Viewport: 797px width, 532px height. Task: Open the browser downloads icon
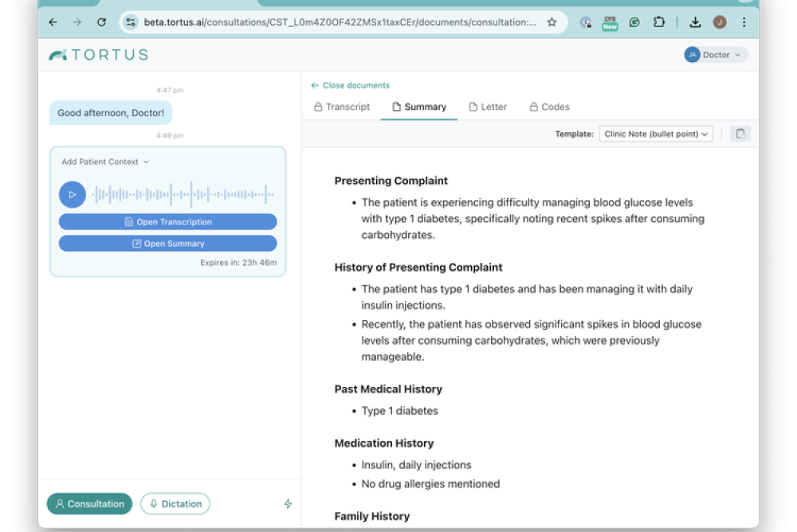(x=695, y=22)
